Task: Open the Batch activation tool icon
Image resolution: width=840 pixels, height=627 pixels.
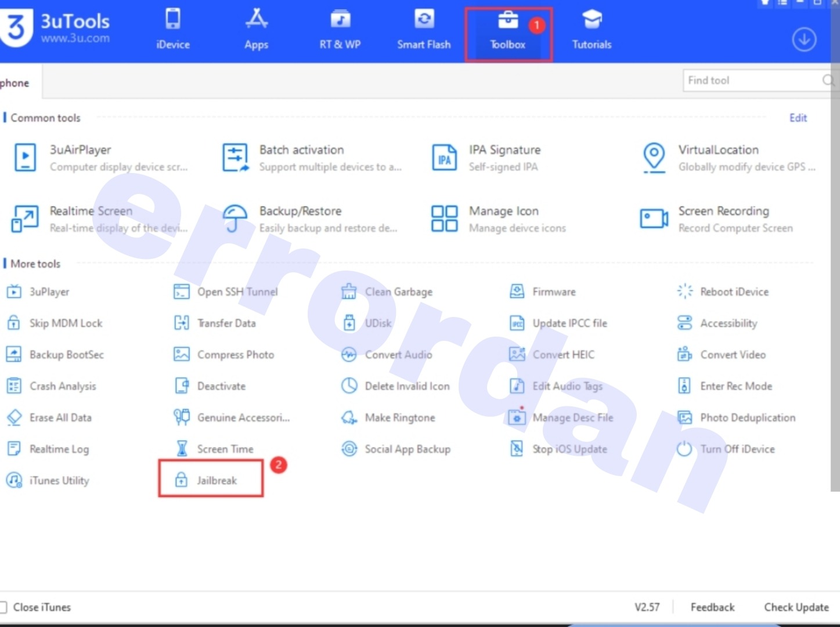Action: pyautogui.click(x=235, y=158)
